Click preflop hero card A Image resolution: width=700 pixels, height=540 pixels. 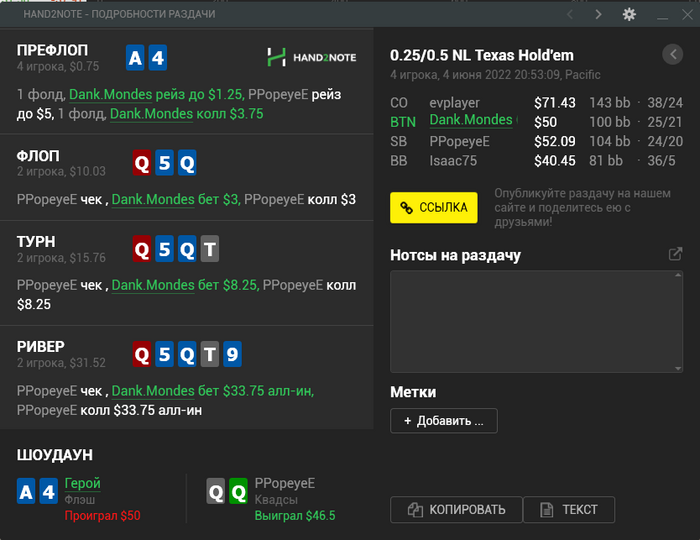(135, 58)
